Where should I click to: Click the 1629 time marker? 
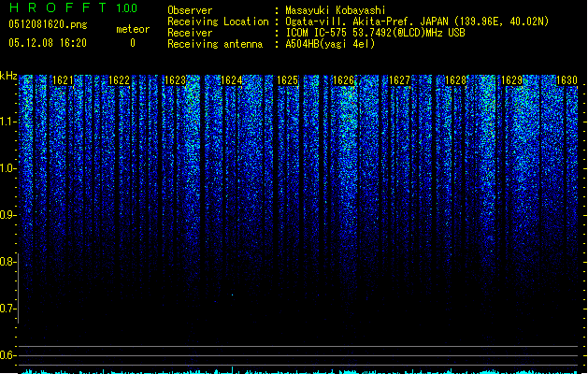[512, 80]
